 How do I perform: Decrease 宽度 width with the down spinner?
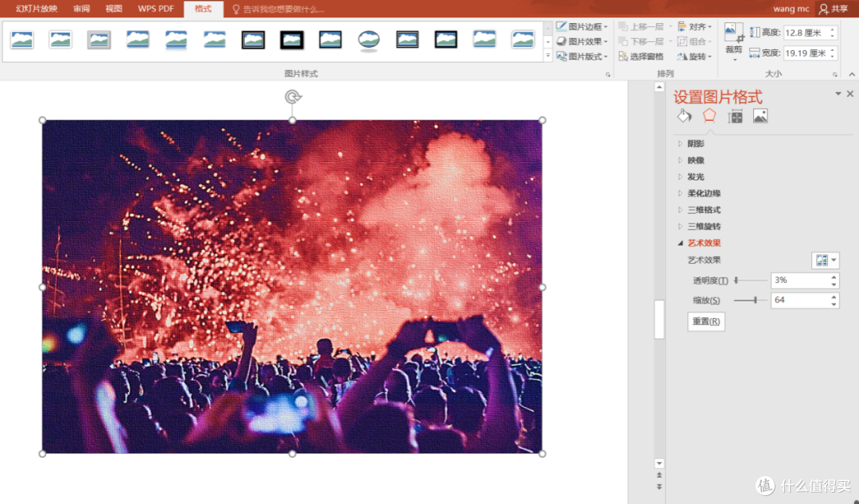pos(833,56)
